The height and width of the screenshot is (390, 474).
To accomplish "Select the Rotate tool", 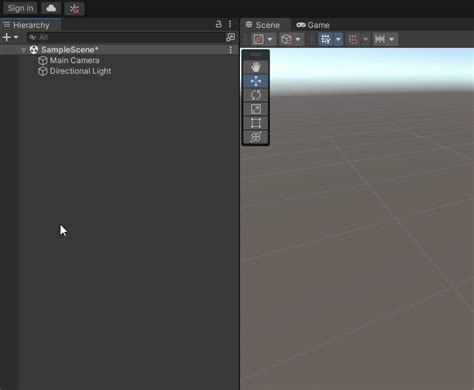I will pyautogui.click(x=256, y=95).
